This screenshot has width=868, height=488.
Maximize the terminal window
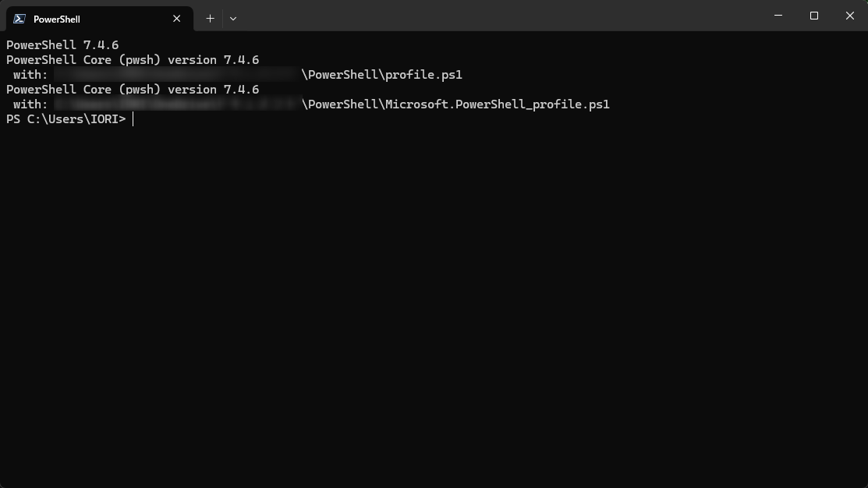coord(814,16)
